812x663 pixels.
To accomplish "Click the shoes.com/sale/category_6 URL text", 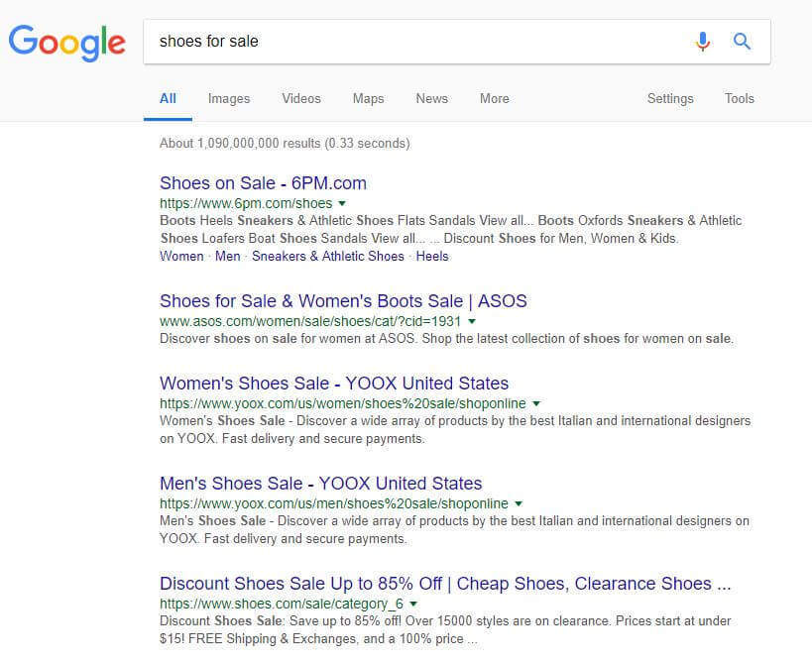I will click(x=282, y=604).
